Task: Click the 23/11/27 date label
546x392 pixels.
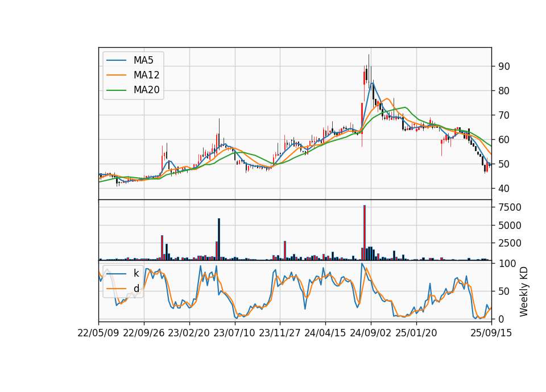Action: coord(280,333)
